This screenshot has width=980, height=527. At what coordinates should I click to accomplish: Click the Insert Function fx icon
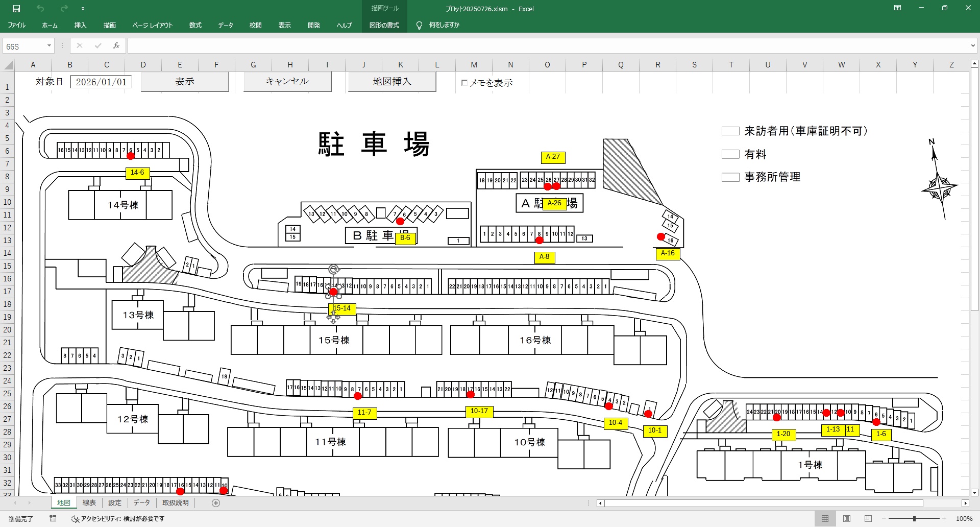click(x=116, y=46)
